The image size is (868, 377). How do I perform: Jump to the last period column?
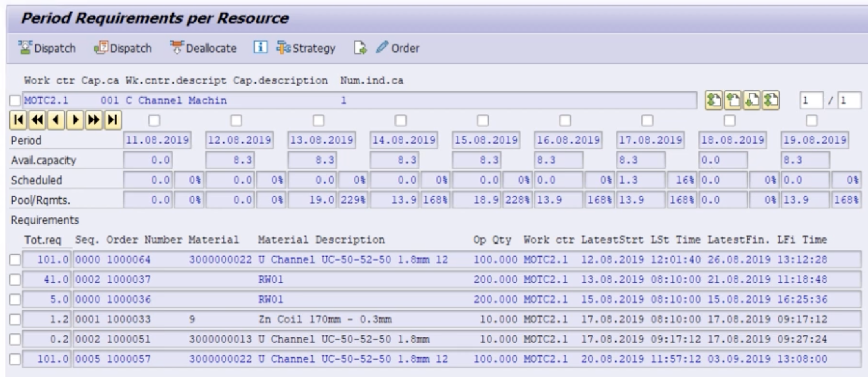112,120
